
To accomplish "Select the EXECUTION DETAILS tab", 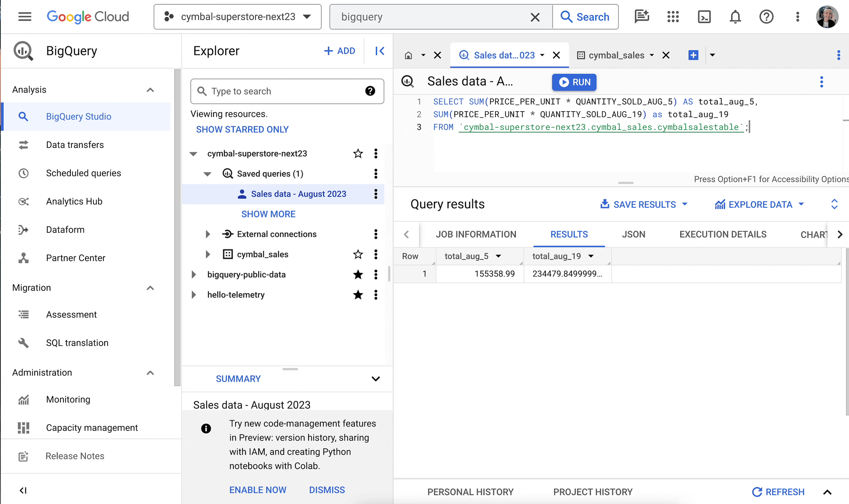I will [723, 234].
